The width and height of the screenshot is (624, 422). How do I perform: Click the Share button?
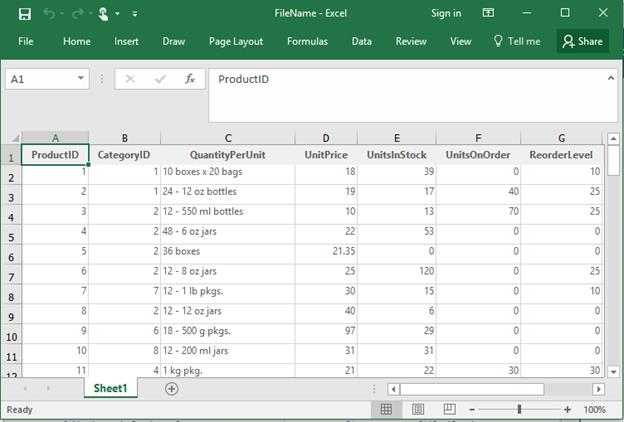pos(583,41)
